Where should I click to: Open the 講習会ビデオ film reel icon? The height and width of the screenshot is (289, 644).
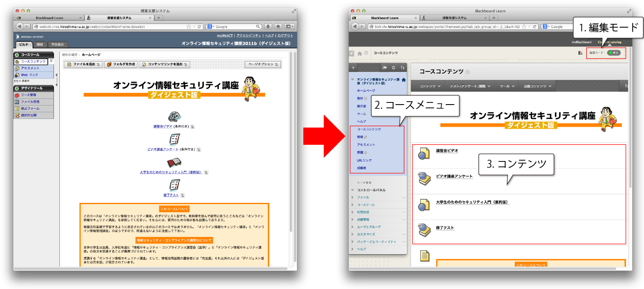click(174, 116)
